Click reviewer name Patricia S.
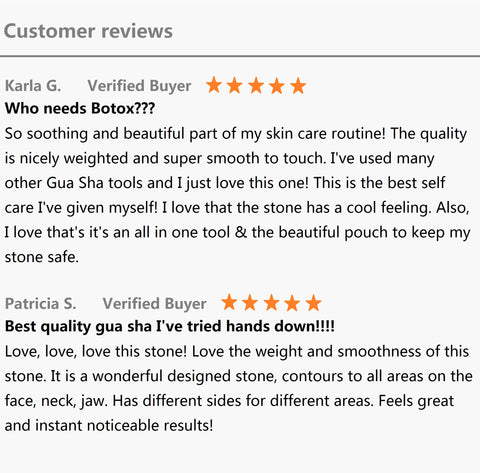 point(40,303)
